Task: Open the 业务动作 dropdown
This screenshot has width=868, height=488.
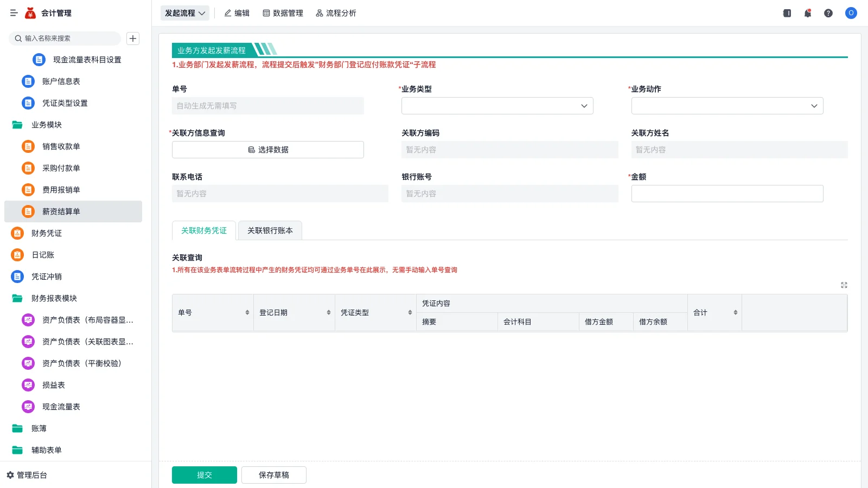Action: click(x=727, y=106)
